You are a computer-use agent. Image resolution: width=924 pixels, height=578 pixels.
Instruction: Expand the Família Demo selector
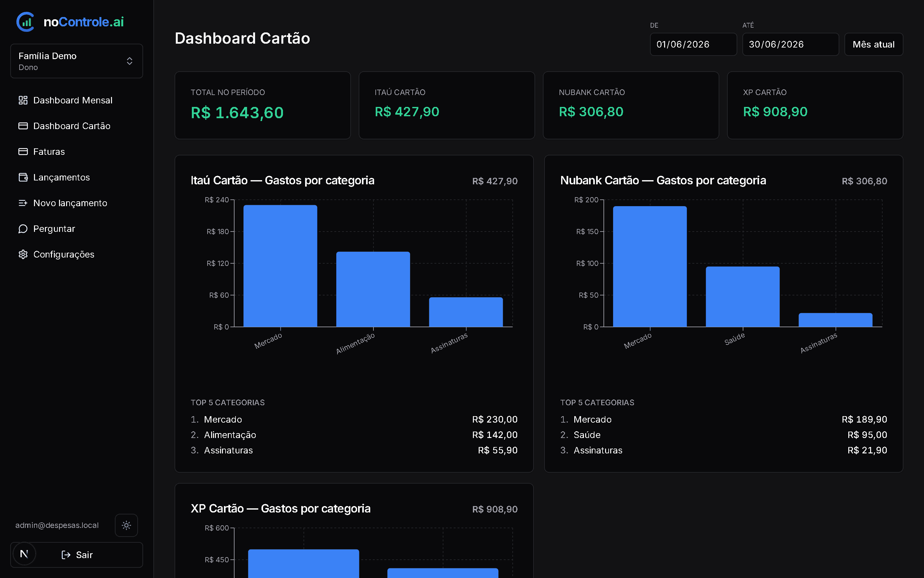(x=77, y=61)
